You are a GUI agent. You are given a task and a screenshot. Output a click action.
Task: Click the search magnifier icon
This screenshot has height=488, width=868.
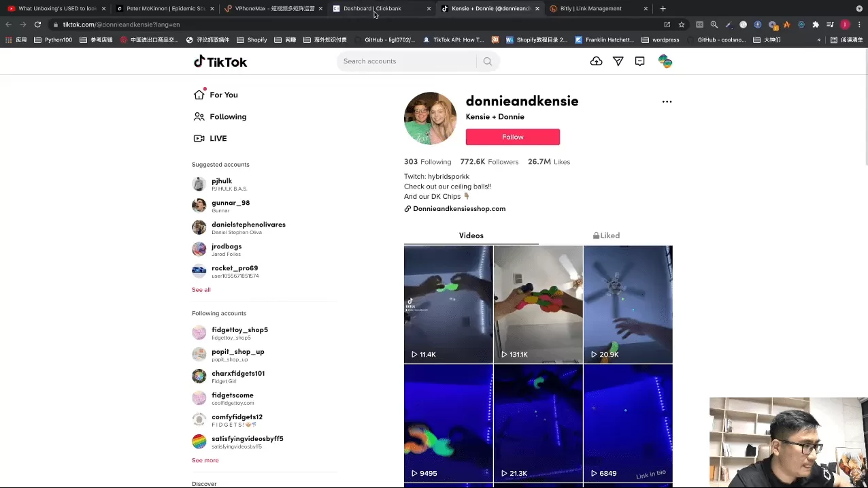[x=488, y=61]
